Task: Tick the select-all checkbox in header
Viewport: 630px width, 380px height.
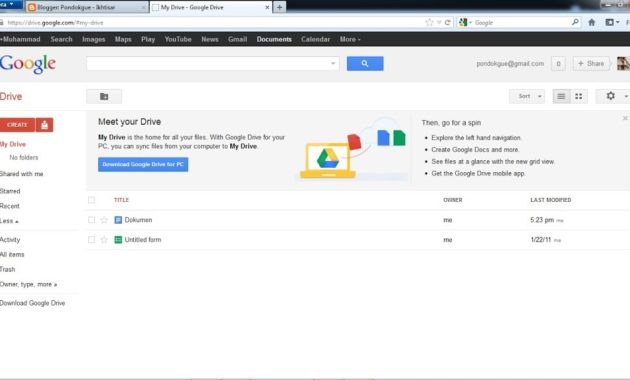Action: pos(92,200)
